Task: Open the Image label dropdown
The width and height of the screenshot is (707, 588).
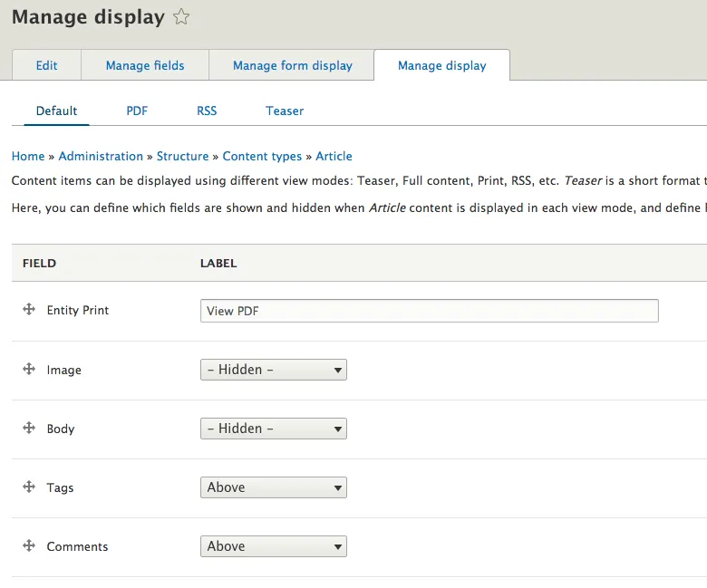Action: (274, 370)
